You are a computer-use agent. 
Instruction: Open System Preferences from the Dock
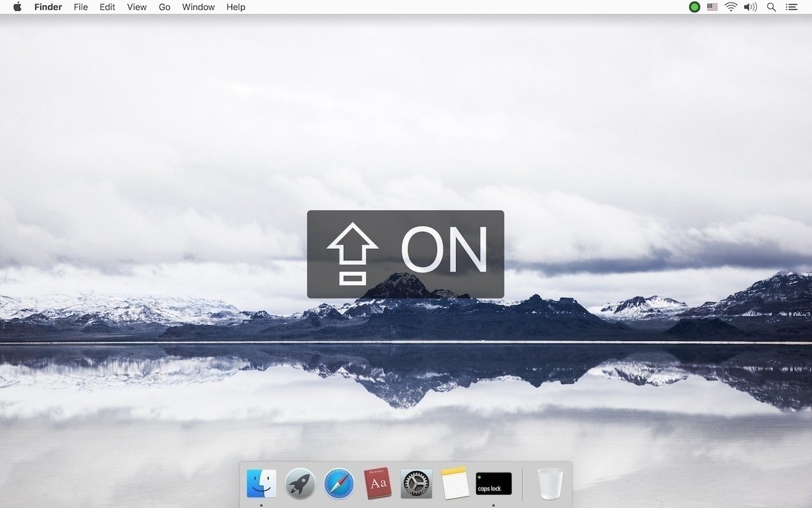[416, 483]
